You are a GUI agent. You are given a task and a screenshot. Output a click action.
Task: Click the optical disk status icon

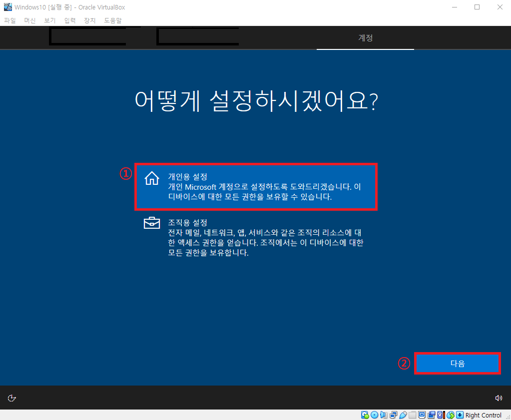[375, 415]
